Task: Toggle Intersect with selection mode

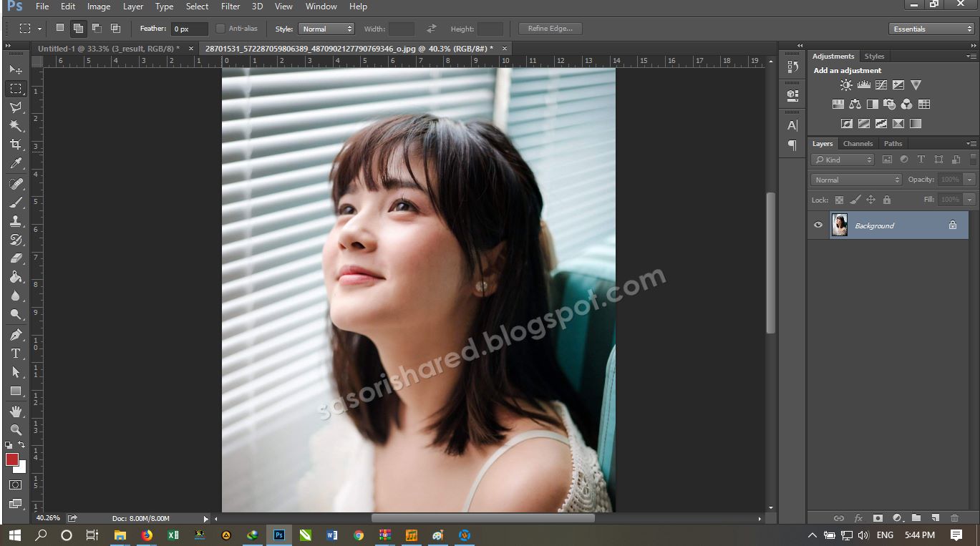Action: (115, 29)
